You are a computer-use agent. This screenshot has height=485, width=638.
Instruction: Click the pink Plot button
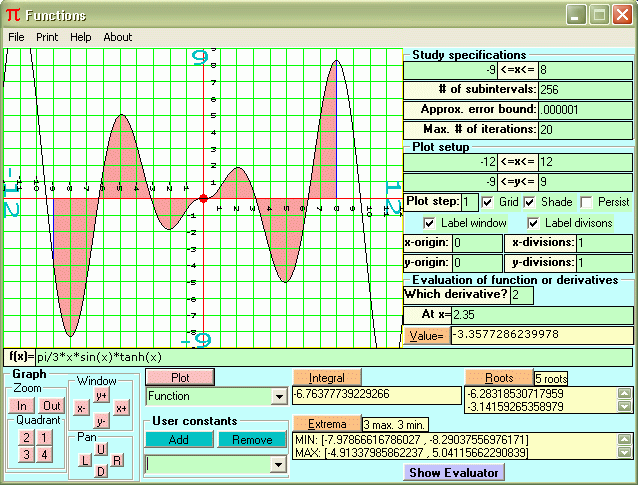click(x=181, y=377)
